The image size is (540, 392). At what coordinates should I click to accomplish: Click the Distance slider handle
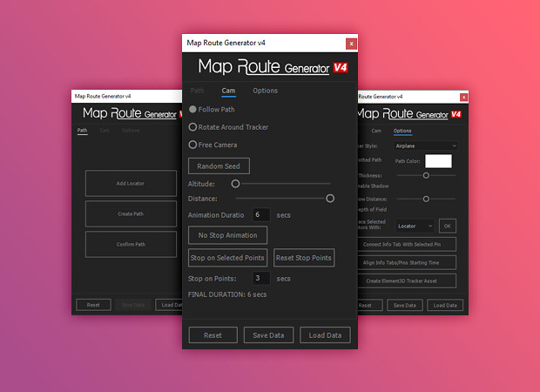coord(330,199)
